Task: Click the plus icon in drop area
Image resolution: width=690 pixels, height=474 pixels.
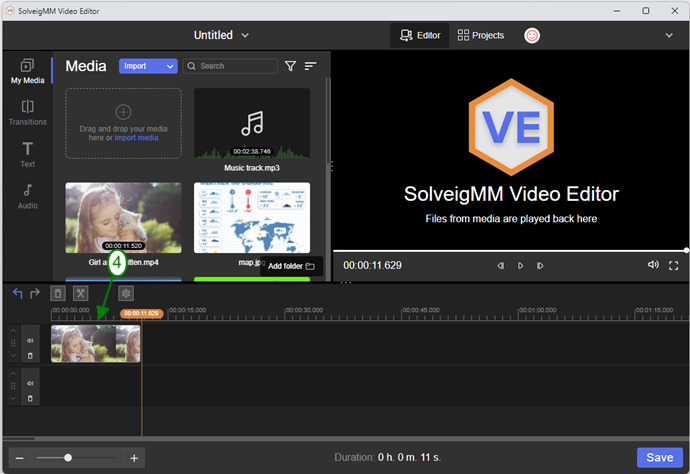Action: 123,112
